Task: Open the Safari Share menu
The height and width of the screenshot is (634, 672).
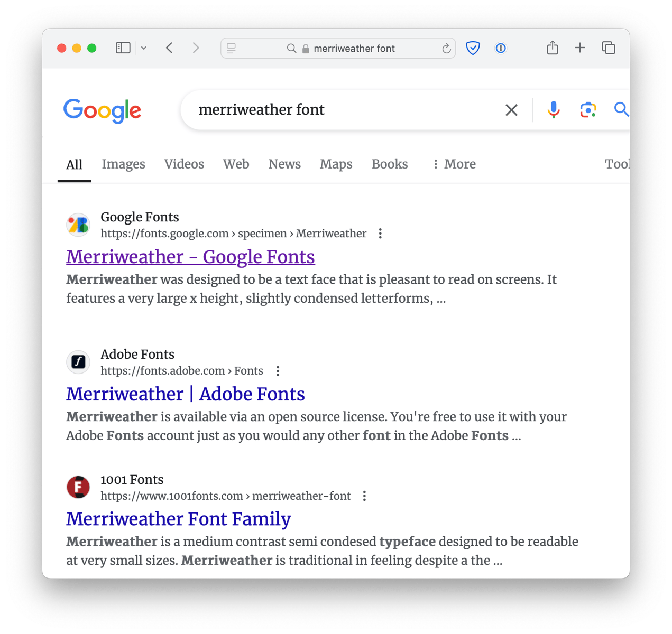Action: pos(553,48)
